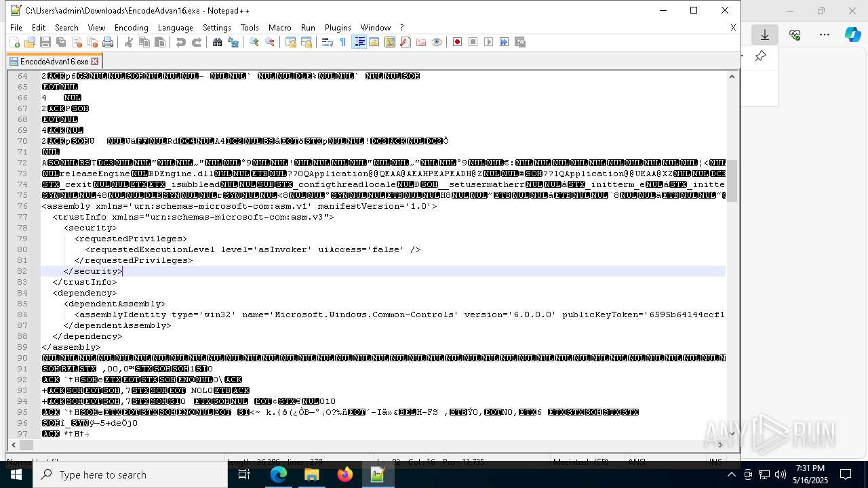The width and height of the screenshot is (868, 488).
Task: Toggle synchronized vertical scrolling
Action: (291, 42)
